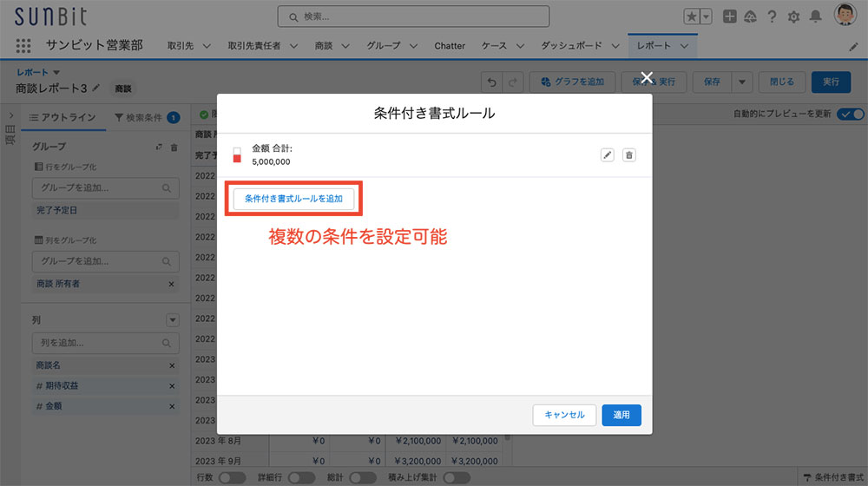Go to the 取引先 tab

pos(181,46)
